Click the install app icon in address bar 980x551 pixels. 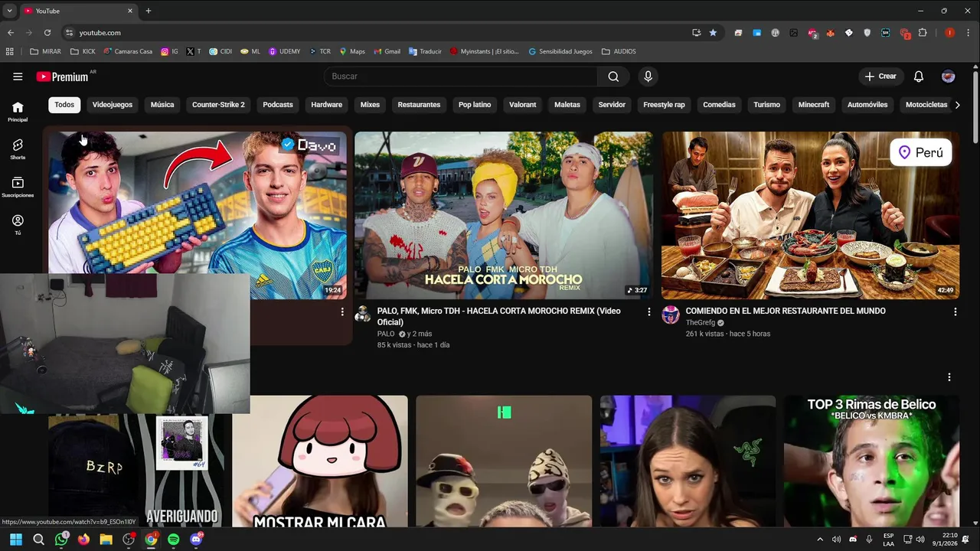click(x=696, y=33)
